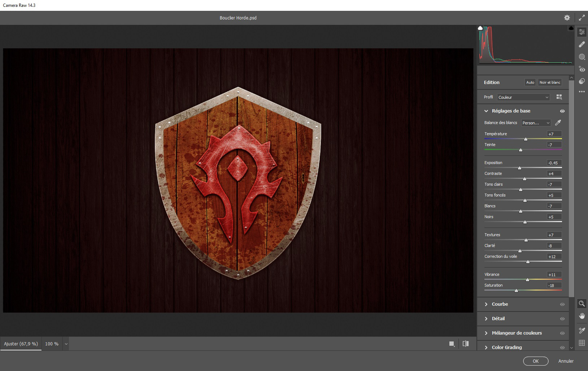
Task: Click the Exposition slider handle
Action: tap(519, 168)
